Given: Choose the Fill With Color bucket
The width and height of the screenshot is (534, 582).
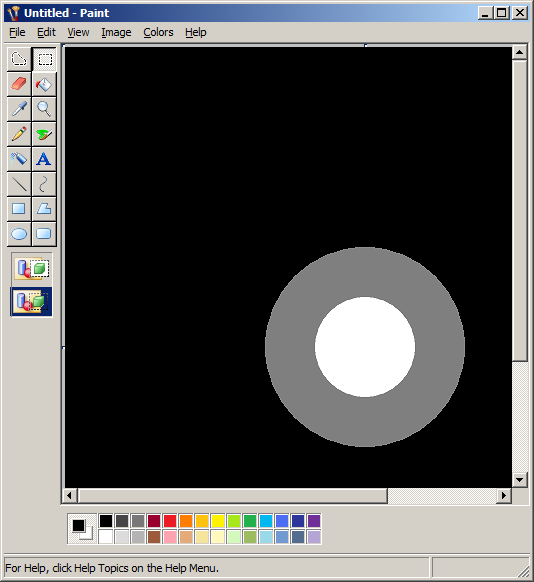Looking at the screenshot, I should pos(44,84).
